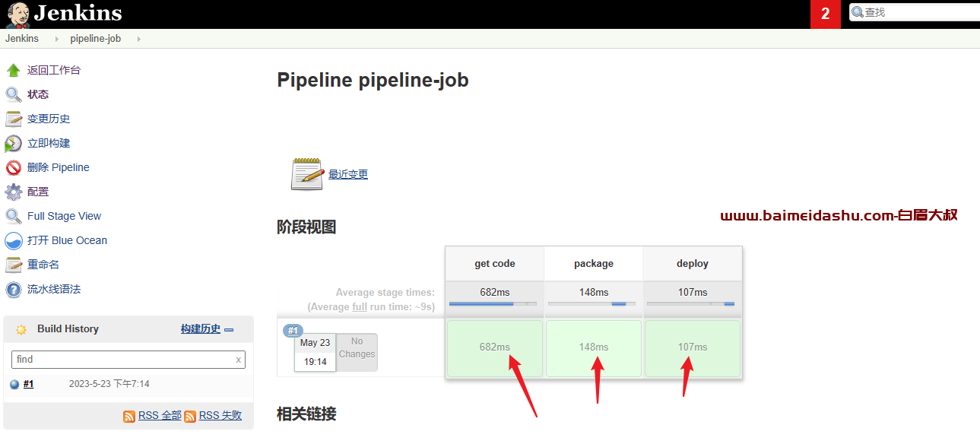Viewport: 980px width, 441px height.
Task: Focus the build history find field
Action: [x=128, y=360]
